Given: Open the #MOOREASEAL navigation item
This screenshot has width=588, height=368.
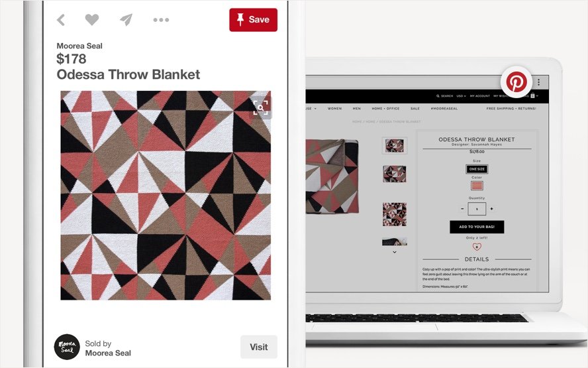Looking at the screenshot, I should 444,109.
